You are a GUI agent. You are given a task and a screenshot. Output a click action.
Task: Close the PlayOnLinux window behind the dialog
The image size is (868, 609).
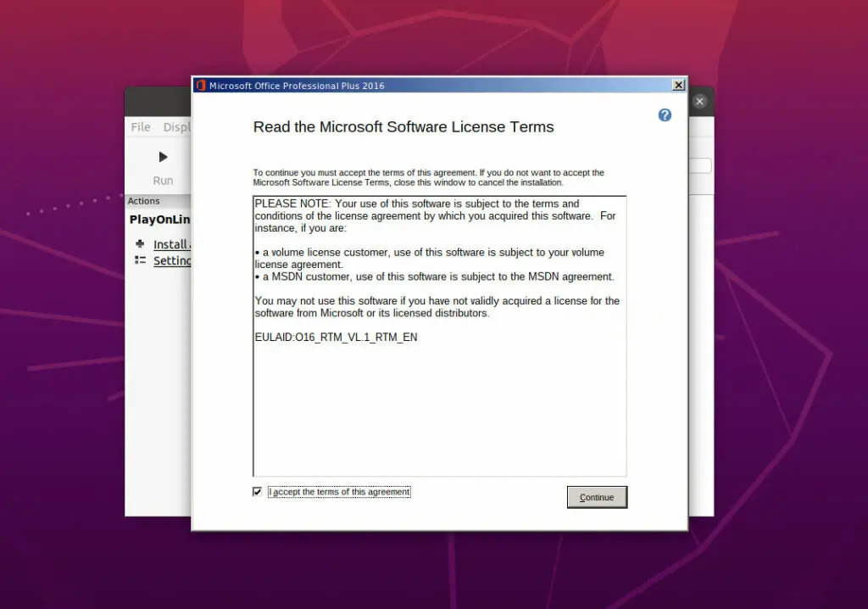click(699, 101)
